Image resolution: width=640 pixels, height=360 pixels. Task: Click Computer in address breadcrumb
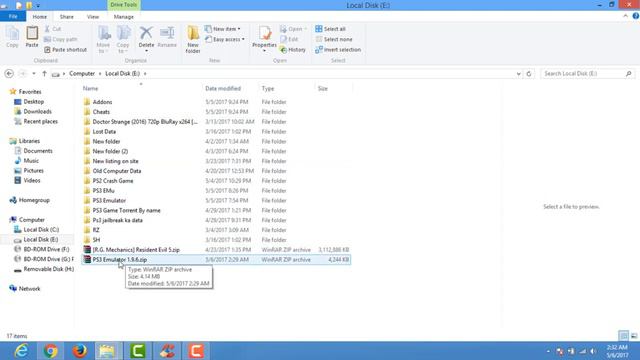coord(82,73)
